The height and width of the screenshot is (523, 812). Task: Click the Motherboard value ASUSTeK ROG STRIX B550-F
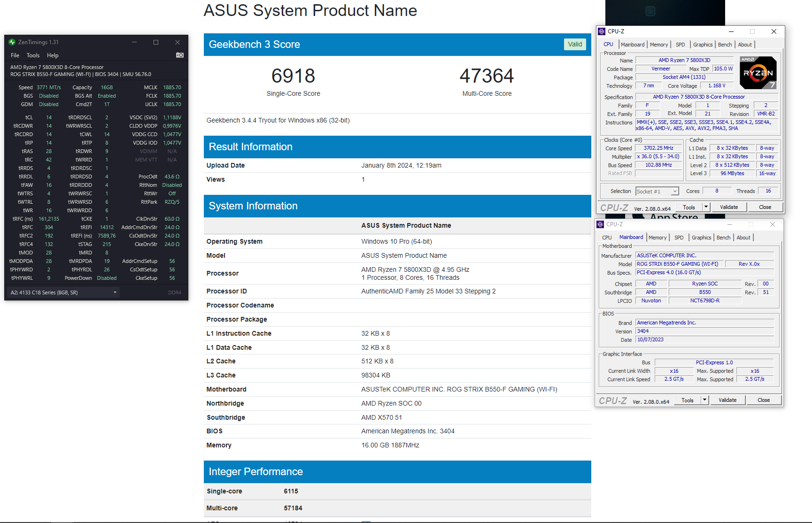click(x=459, y=389)
